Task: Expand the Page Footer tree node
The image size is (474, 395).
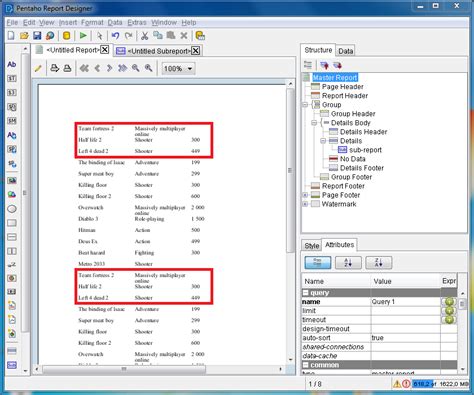Action: coord(305,195)
